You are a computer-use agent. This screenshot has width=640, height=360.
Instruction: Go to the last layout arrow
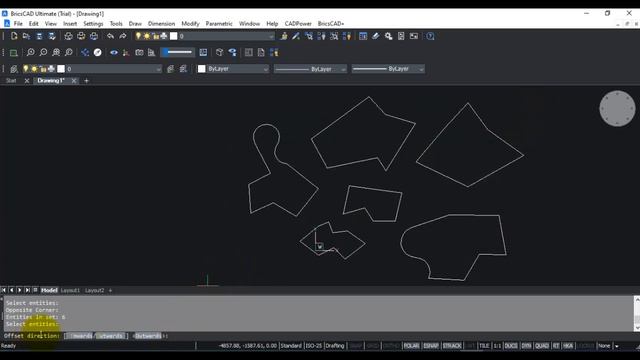click(x=27, y=290)
